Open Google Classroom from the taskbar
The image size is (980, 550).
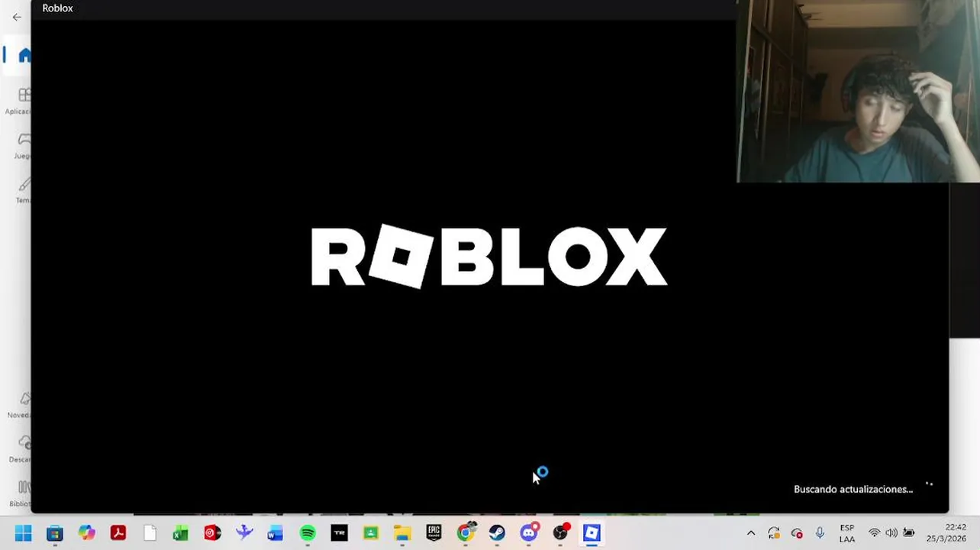(x=371, y=533)
